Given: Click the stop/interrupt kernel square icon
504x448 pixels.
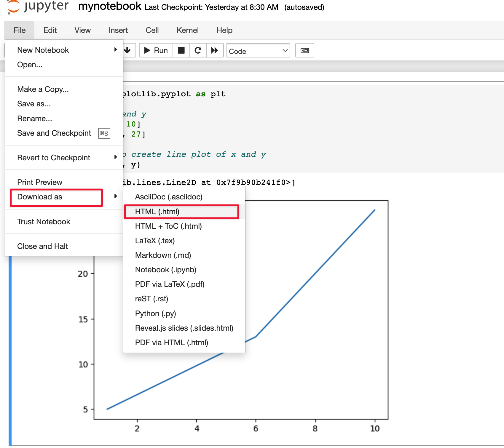Looking at the screenshot, I should click(x=181, y=50).
